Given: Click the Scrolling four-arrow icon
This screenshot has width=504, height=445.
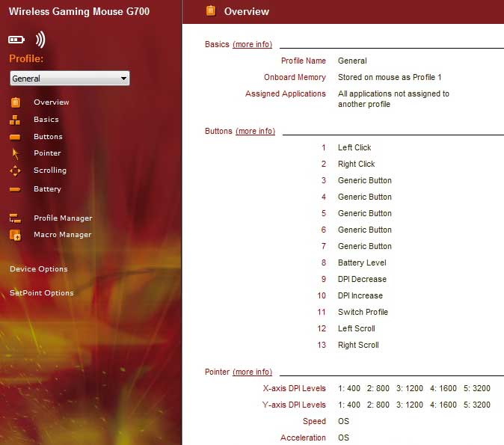Looking at the screenshot, I should (x=15, y=171).
